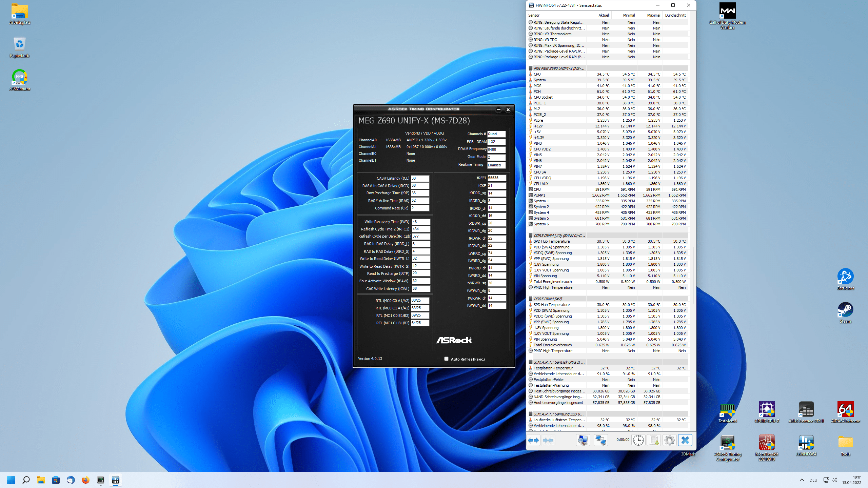Launch Call of Duty Modern Warfare shortcut
This screenshot has height=488, width=868.
coord(727,16)
